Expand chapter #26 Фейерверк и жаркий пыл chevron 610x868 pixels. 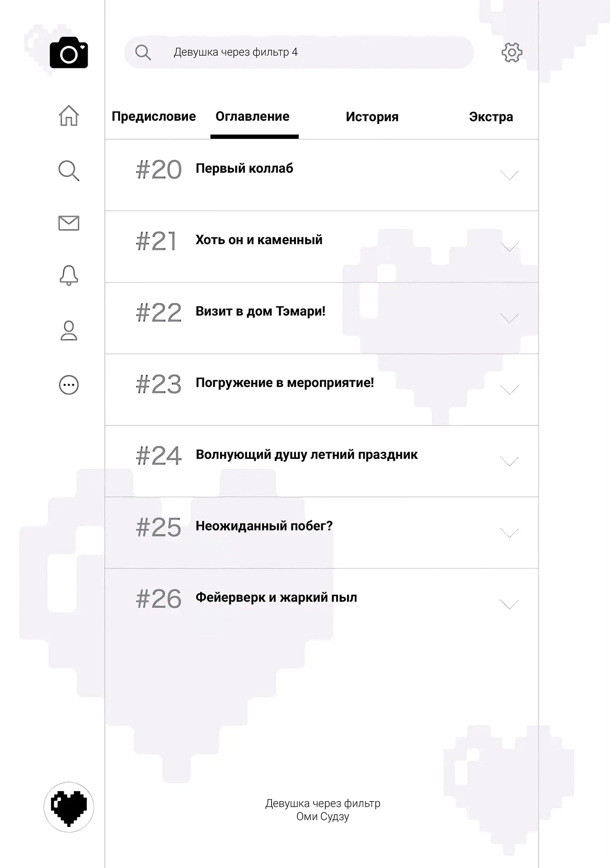(509, 604)
